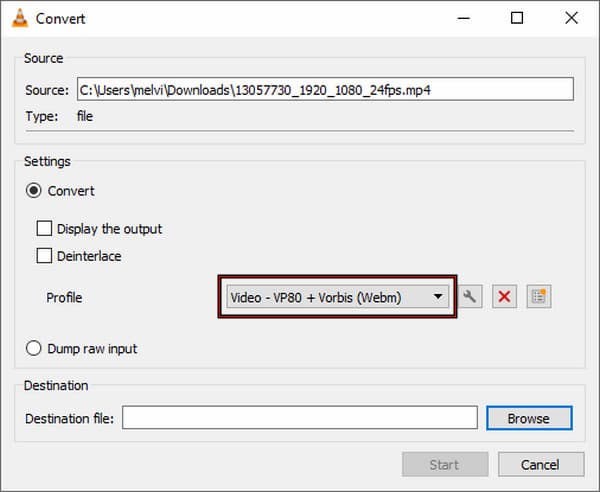Click the 'Settings' group title
The image size is (600, 492).
(47, 161)
